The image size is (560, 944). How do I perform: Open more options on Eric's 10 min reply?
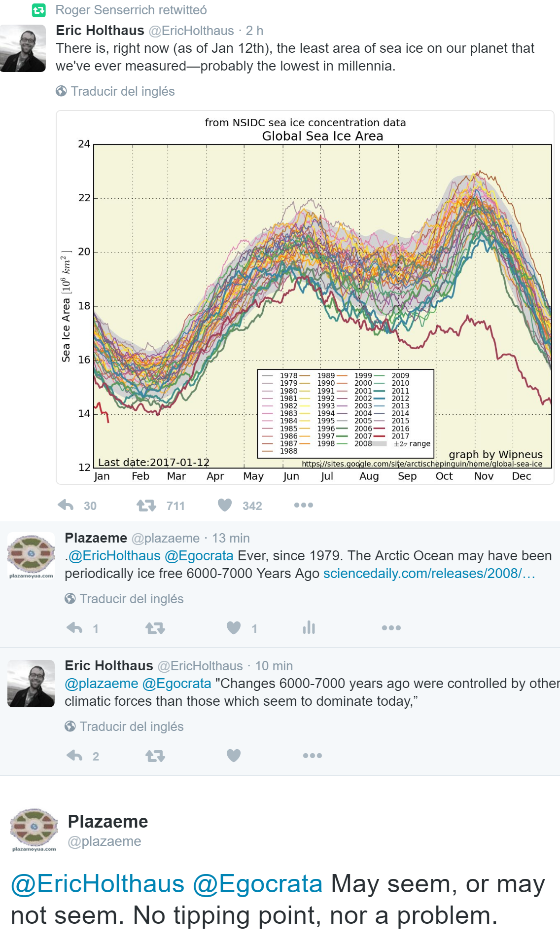(312, 756)
